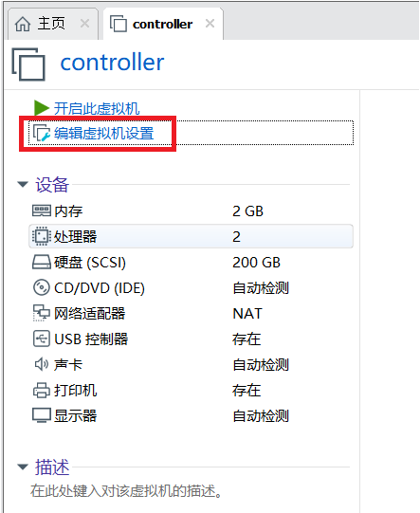Click the hard disk (SCSI) icon
Image resolution: width=420 pixels, height=513 pixels.
(42, 263)
